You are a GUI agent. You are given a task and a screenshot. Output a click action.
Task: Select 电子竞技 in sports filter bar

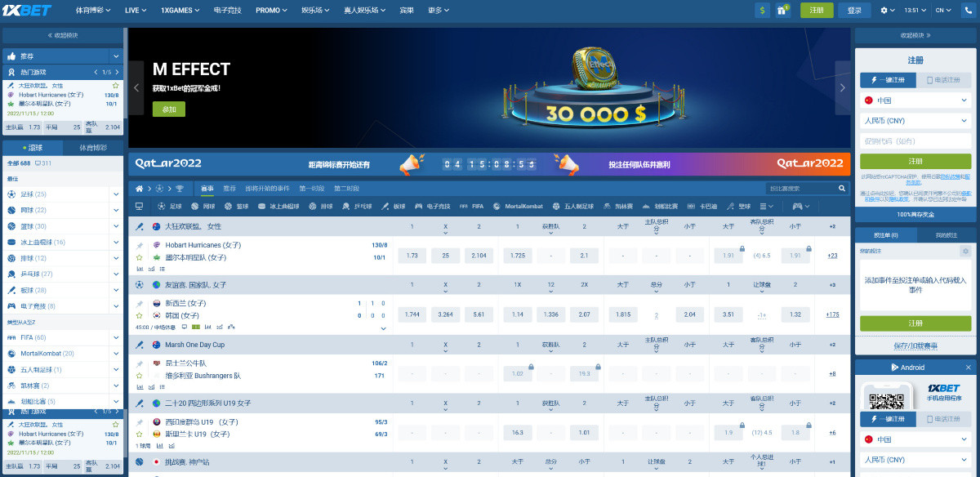pyautogui.click(x=433, y=207)
